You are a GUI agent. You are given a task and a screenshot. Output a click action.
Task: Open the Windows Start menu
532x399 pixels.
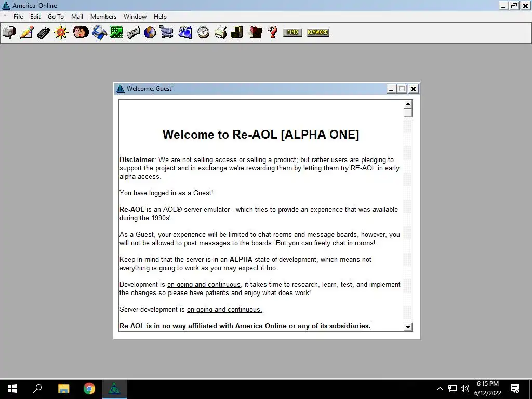pyautogui.click(x=12, y=389)
